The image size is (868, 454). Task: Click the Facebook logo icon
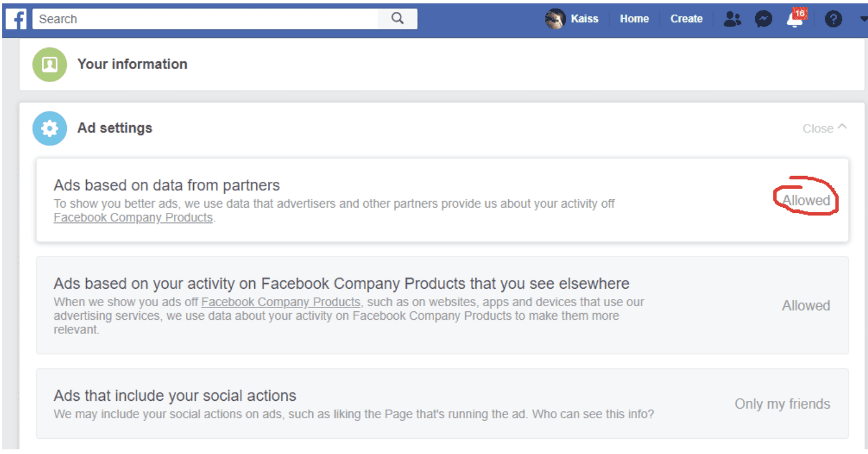point(17,19)
